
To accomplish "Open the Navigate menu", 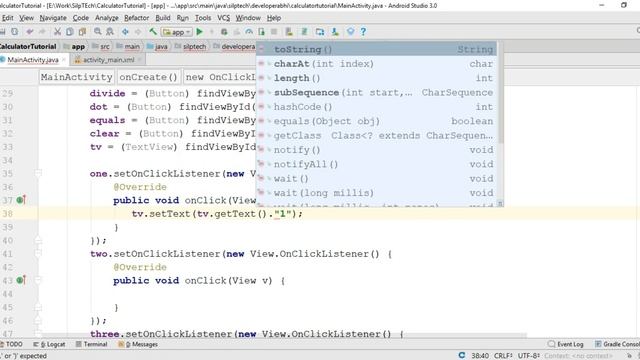I will point(53,18).
